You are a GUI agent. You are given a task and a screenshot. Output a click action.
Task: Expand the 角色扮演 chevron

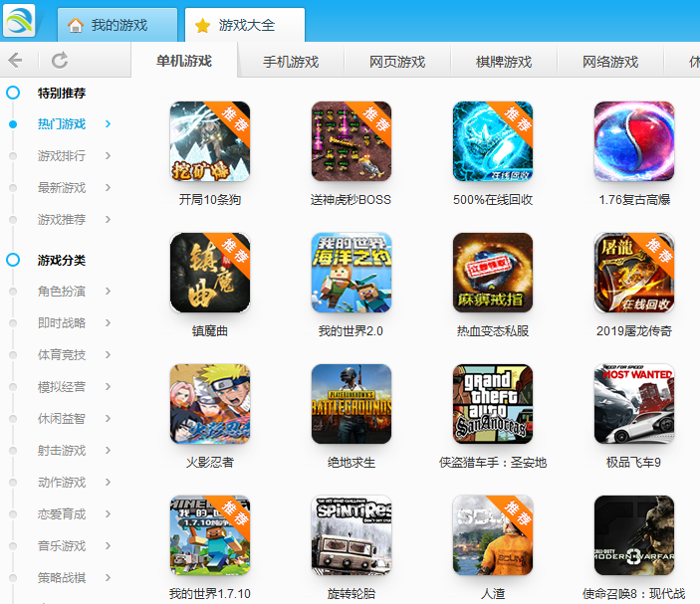point(108,292)
